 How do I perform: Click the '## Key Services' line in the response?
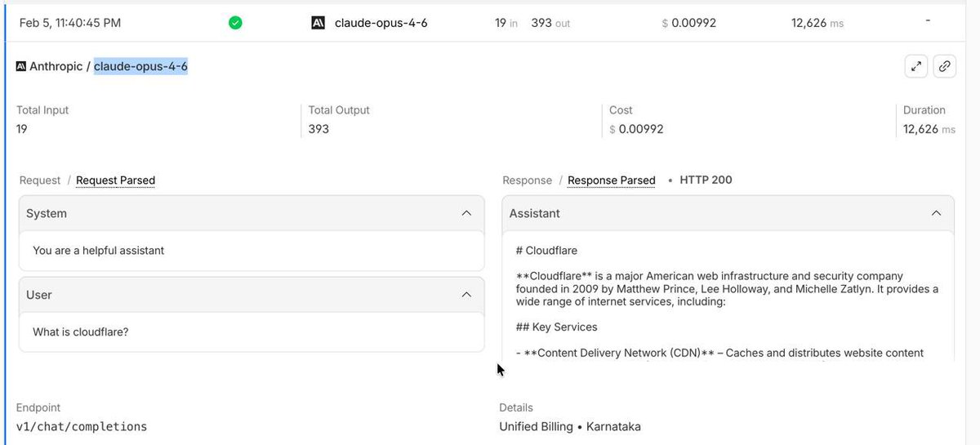[x=557, y=327]
